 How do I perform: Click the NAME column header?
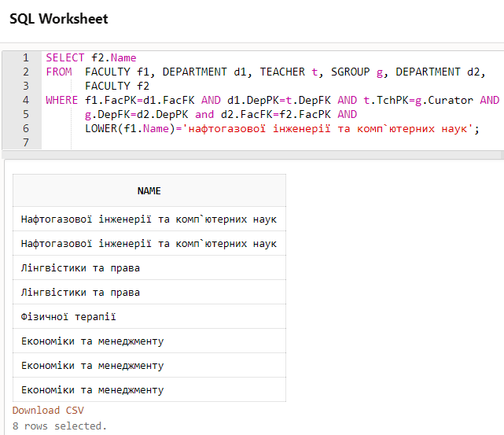pos(149,190)
